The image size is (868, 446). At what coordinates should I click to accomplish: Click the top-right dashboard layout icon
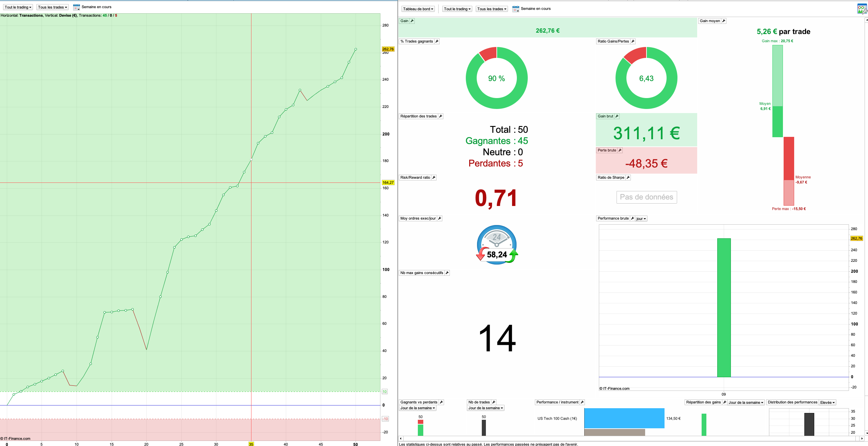[862, 9]
